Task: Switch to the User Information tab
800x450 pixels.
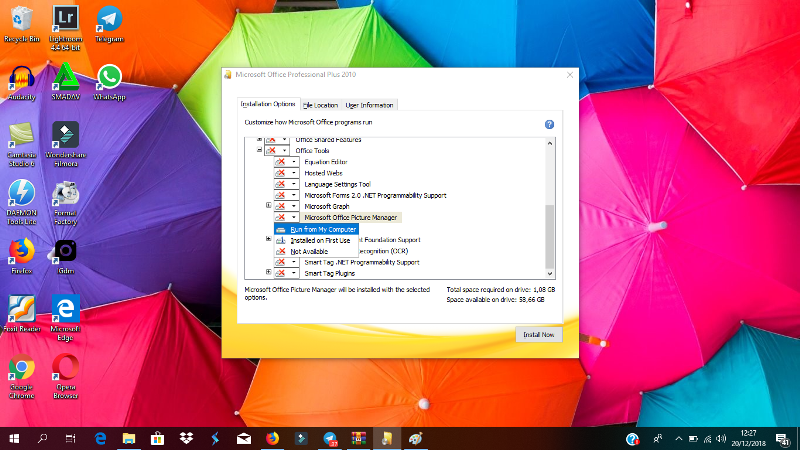Action: [x=369, y=105]
